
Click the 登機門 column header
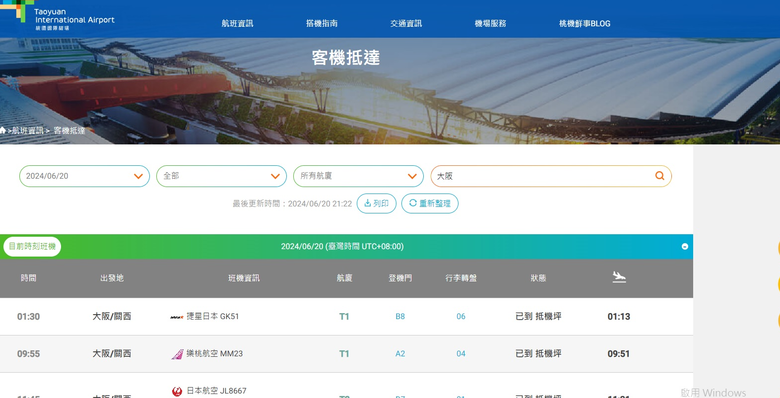400,278
